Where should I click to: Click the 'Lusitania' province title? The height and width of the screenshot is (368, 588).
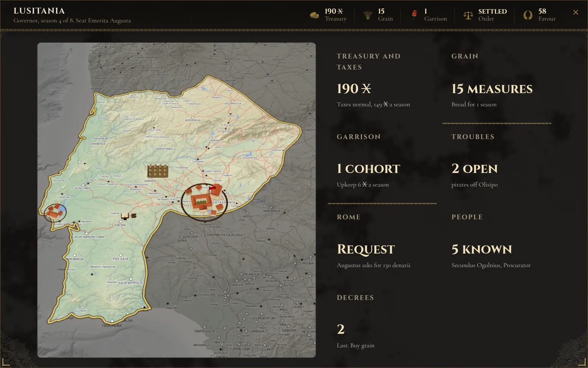[39, 11]
